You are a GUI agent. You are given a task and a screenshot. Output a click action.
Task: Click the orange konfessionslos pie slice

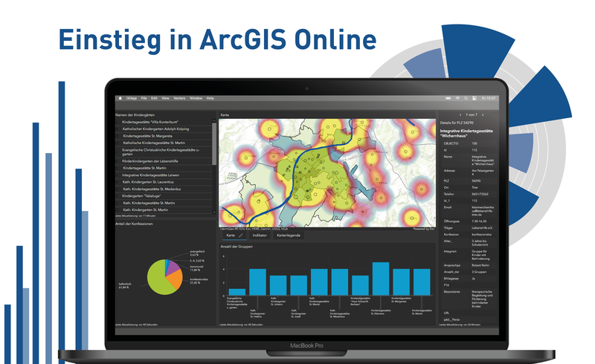175,279
